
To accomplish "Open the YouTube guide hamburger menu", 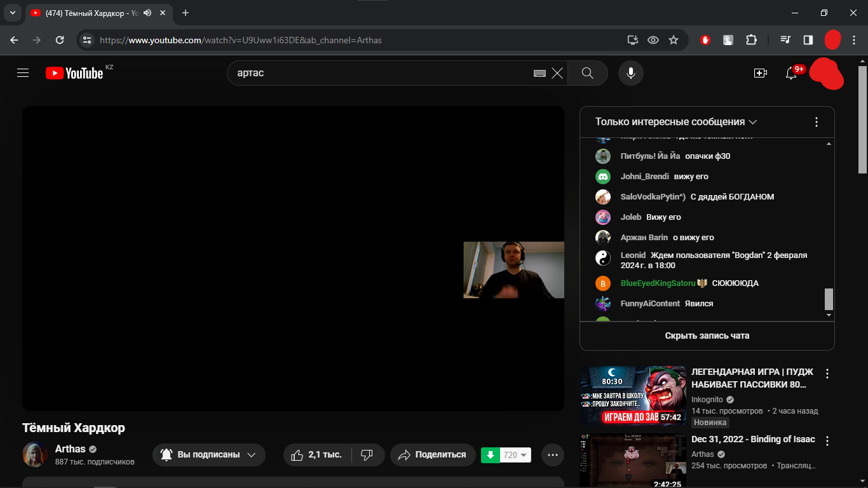I will pyautogui.click(x=23, y=73).
